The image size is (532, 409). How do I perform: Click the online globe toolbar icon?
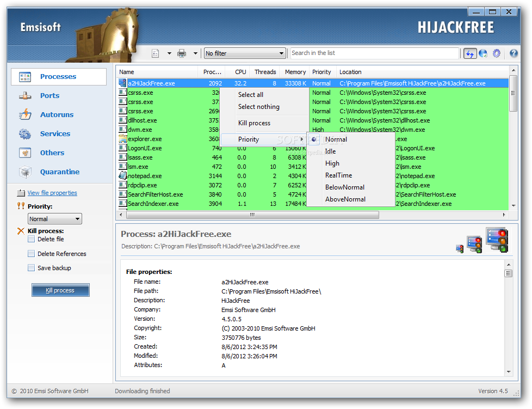click(484, 53)
